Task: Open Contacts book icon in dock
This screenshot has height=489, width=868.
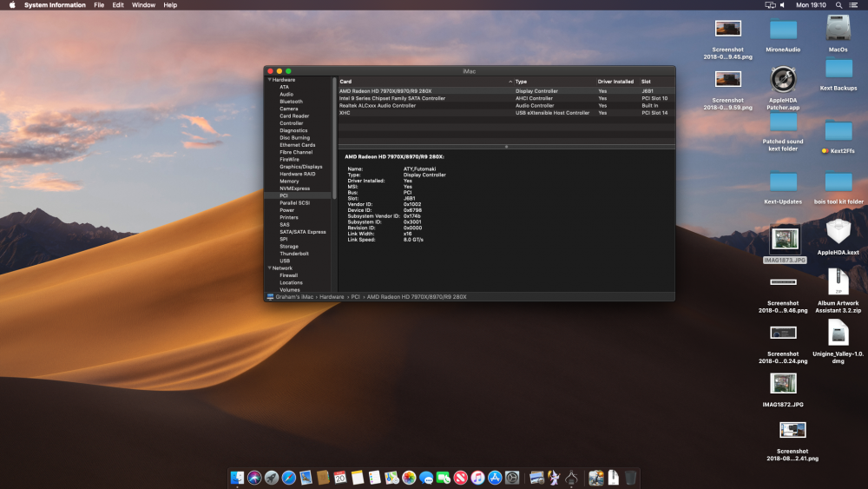Action: [323, 478]
